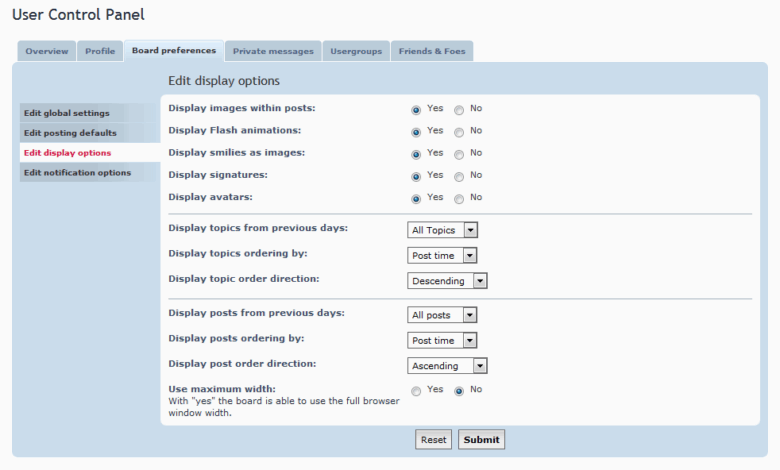Screen dimensions: 780x470
Task: Disable Display avatars by choosing No
Action: (x=459, y=198)
